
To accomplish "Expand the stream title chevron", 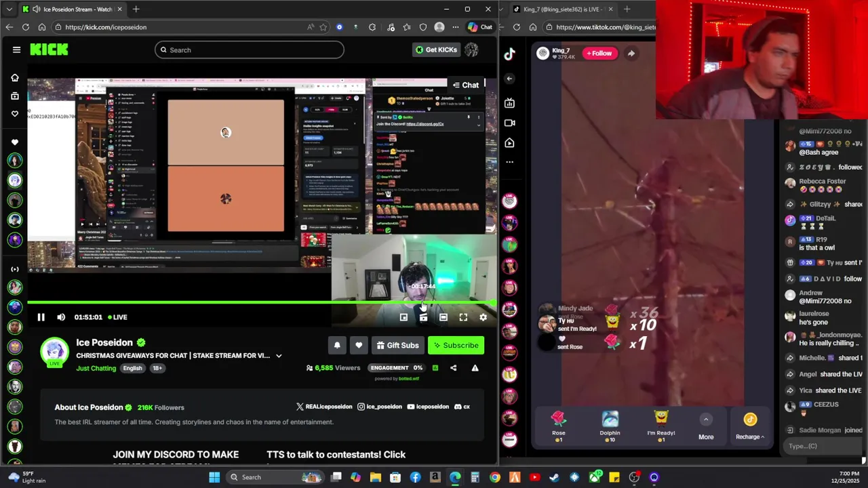I will click(278, 356).
